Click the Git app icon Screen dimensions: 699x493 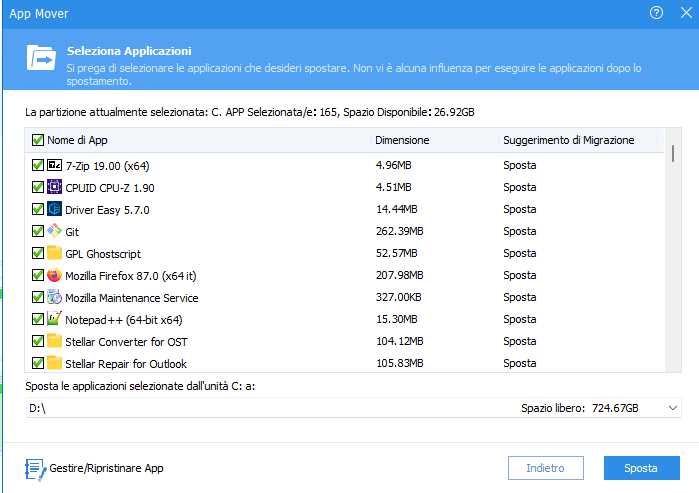[x=54, y=231]
